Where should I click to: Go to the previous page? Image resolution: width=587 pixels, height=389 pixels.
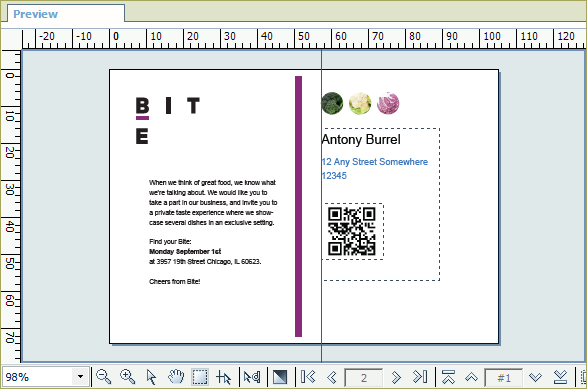pyautogui.click(x=331, y=377)
